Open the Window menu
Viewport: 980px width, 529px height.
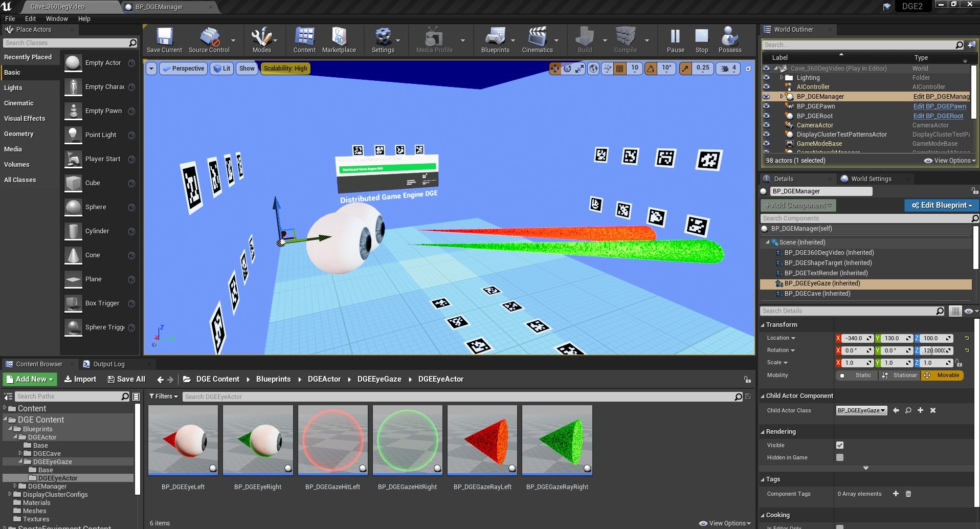click(57, 18)
